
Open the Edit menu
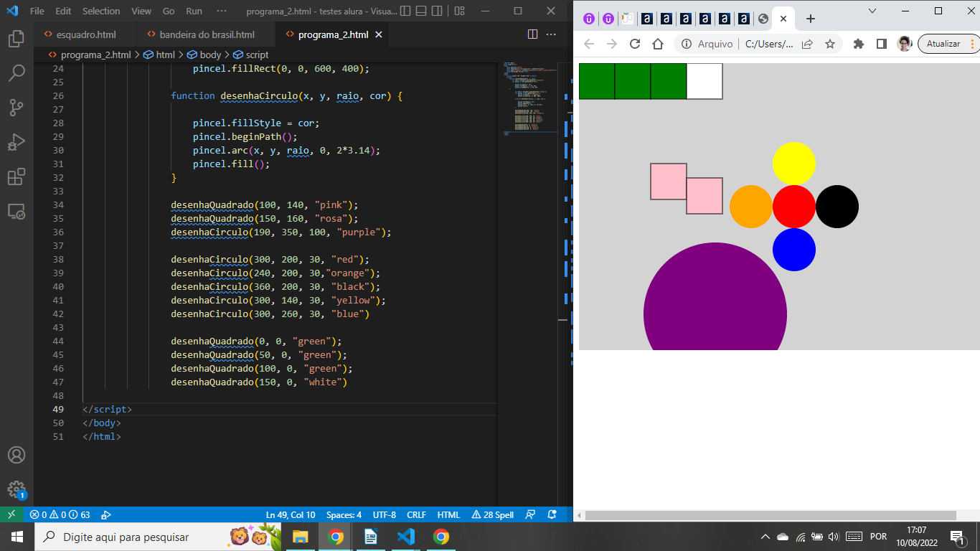click(63, 11)
